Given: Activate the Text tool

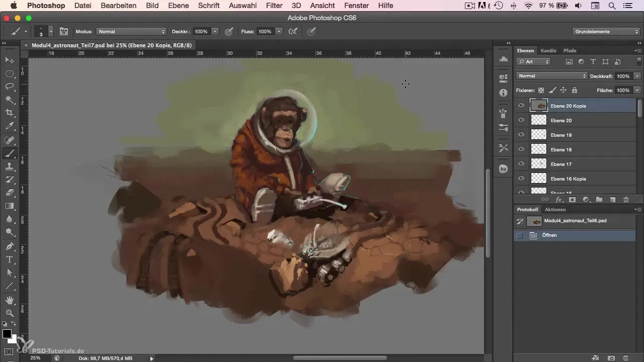Looking at the screenshot, I should (x=10, y=259).
